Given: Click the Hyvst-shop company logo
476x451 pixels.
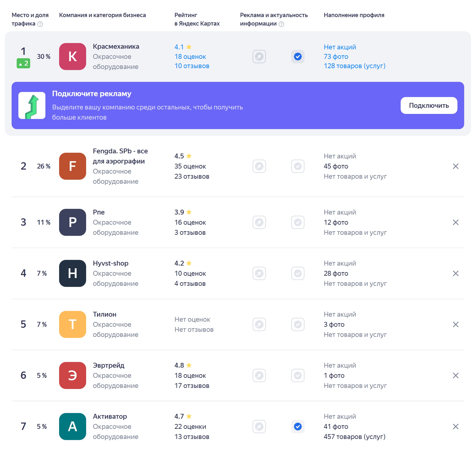Looking at the screenshot, I should tap(72, 273).
